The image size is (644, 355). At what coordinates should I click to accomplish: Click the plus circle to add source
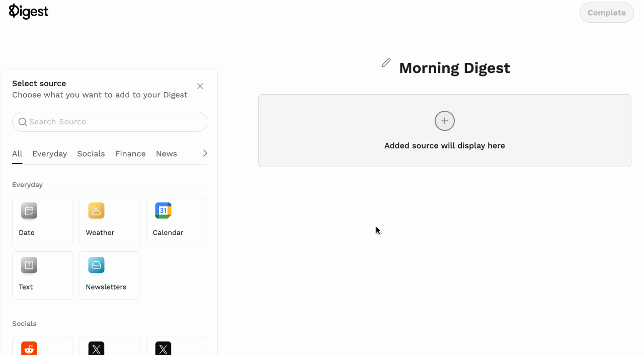444,121
